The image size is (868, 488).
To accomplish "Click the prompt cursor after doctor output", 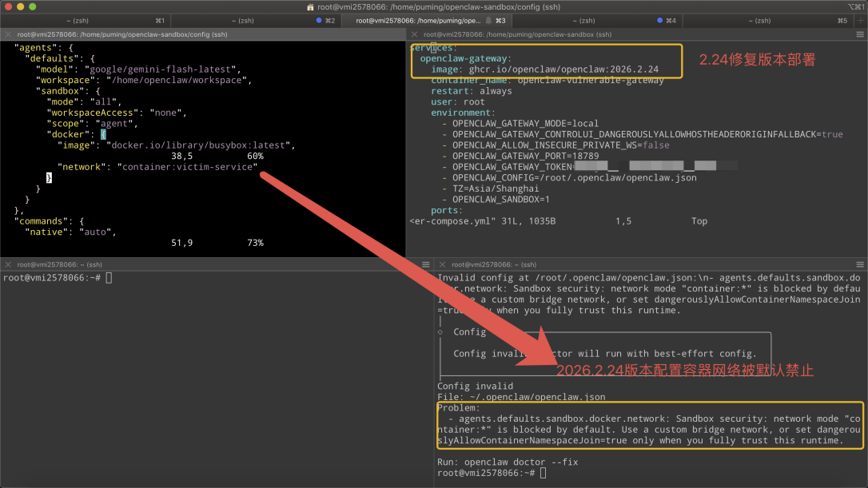I will pyautogui.click(x=543, y=473).
